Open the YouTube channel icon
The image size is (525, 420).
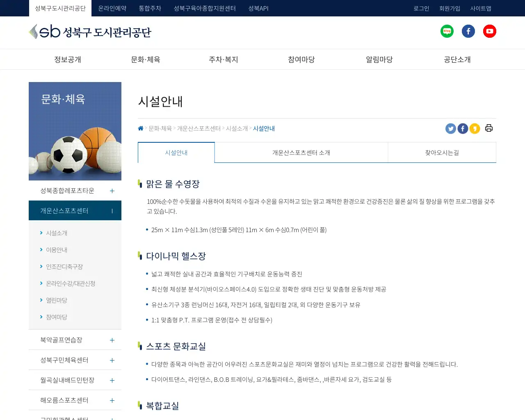pyautogui.click(x=489, y=31)
